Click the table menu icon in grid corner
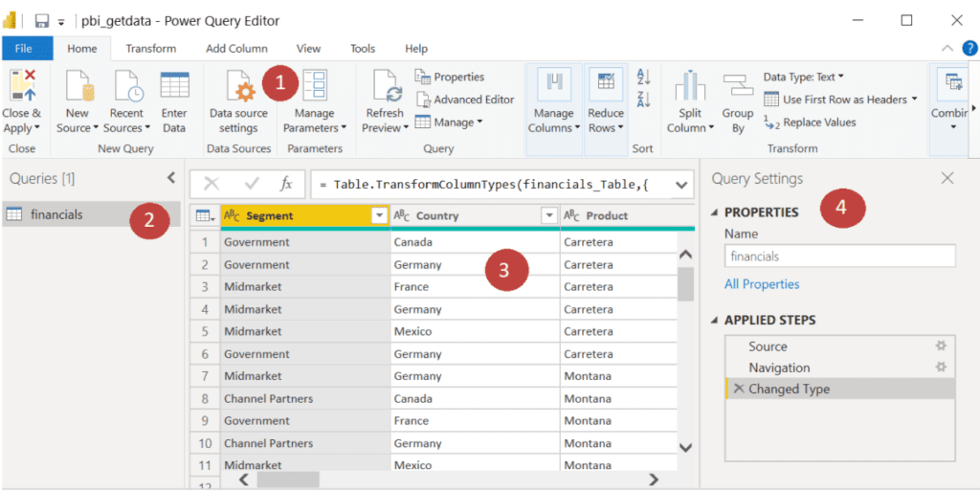This screenshot has width=980, height=491. pos(205,216)
